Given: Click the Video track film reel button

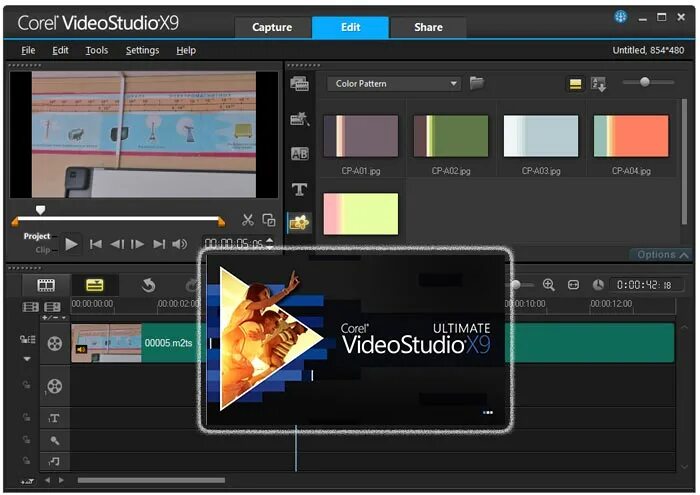Looking at the screenshot, I should click(55, 344).
